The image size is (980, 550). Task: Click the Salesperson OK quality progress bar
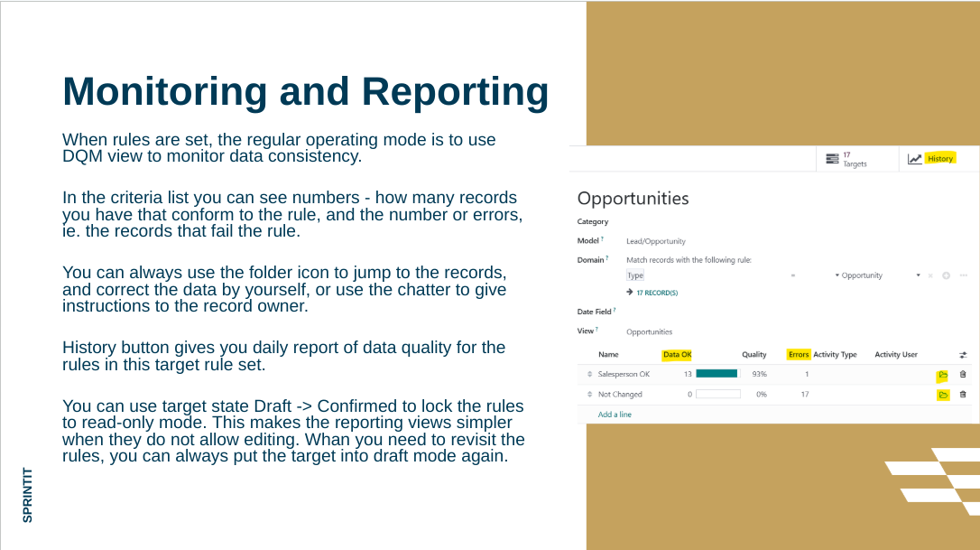[x=717, y=374]
